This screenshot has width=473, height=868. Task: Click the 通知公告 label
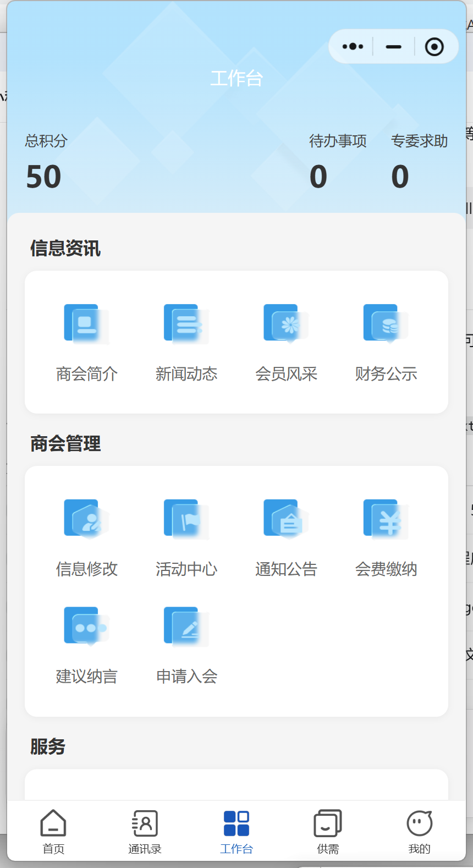(286, 569)
